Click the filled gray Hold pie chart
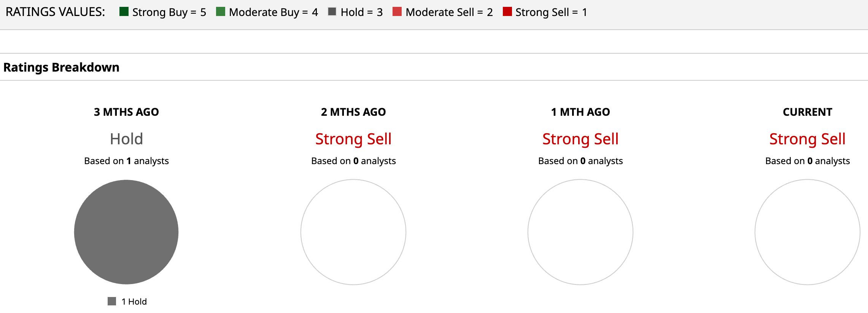Image resolution: width=868 pixels, height=313 pixels. pyautogui.click(x=126, y=232)
